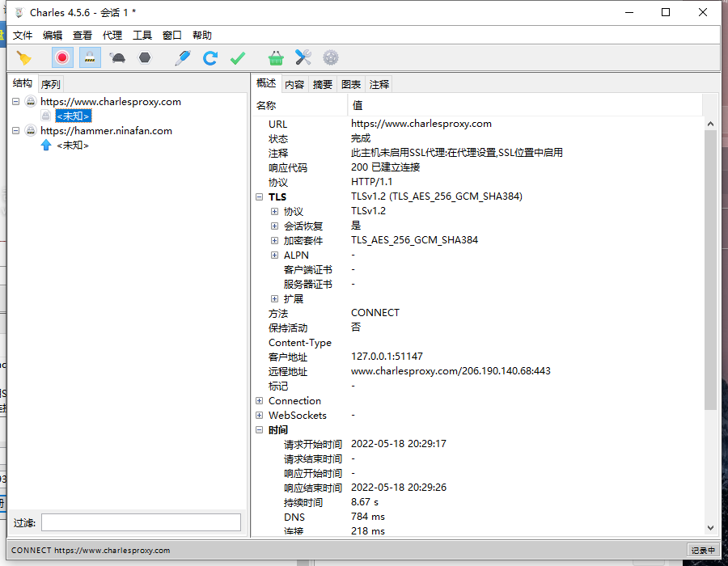Switch to the 内容 tab
Image resolution: width=728 pixels, height=566 pixels.
294,84
